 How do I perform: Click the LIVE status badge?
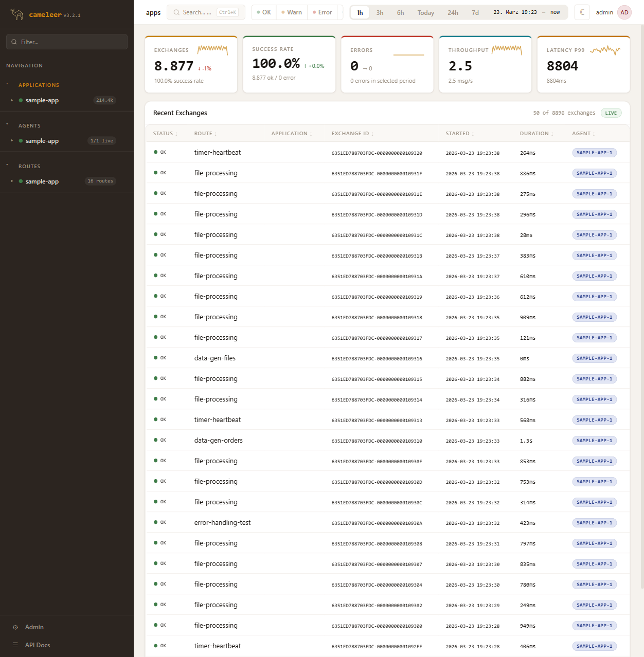pyautogui.click(x=611, y=113)
